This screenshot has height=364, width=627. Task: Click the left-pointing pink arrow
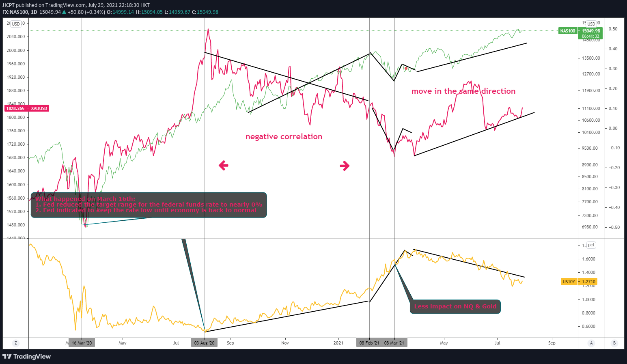pos(224,165)
